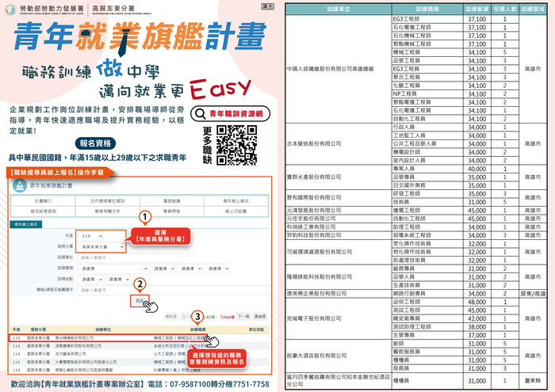This screenshot has width=555, height=392.
Task: Open the 線上切結書 menu item
Action: (x=235, y=211)
